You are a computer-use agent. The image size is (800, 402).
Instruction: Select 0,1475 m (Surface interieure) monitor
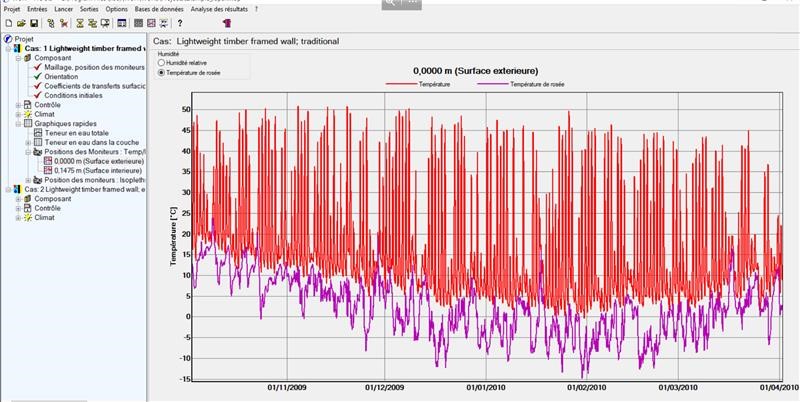95,170
